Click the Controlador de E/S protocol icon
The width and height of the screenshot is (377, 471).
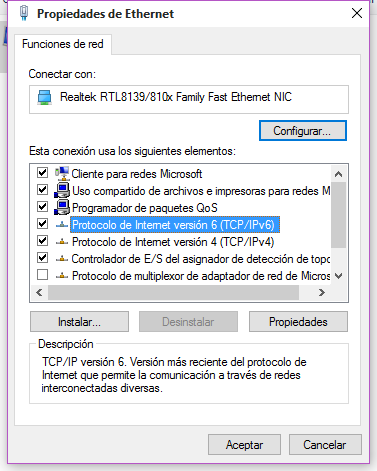tap(62, 259)
